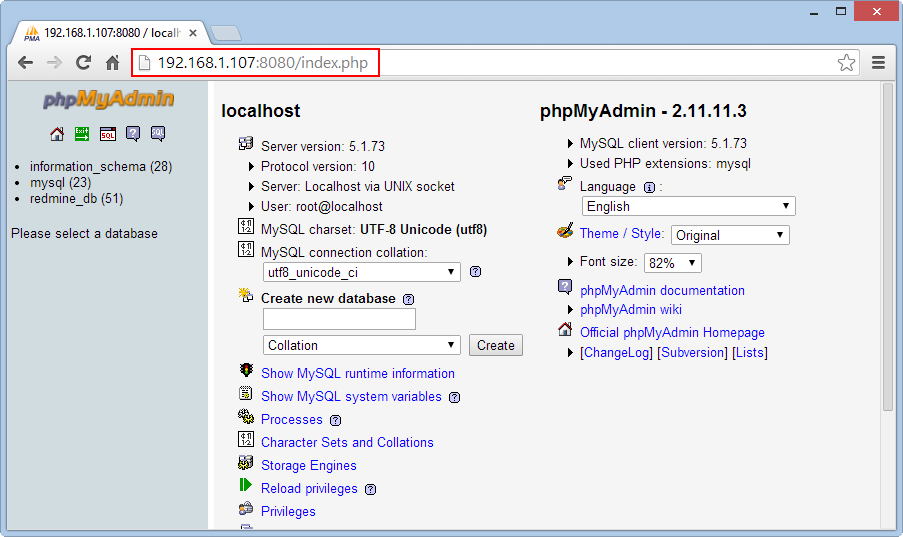Click the Privileges users icon
This screenshot has width=903, height=537.
[x=246, y=508]
